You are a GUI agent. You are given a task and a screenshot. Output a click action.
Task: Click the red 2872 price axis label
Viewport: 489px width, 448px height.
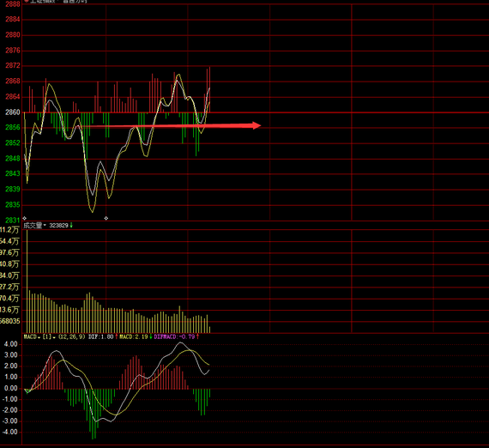pyautogui.click(x=13, y=65)
